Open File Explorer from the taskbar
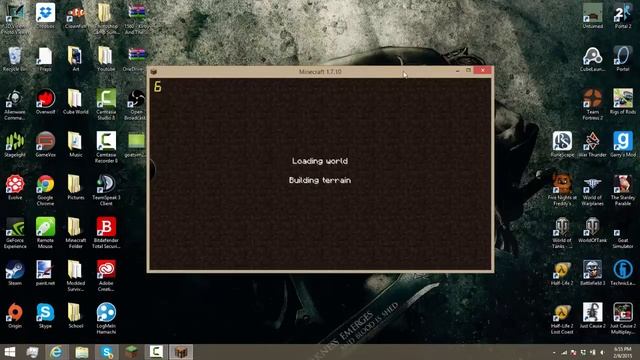The width and height of the screenshot is (640, 360). [x=81, y=352]
